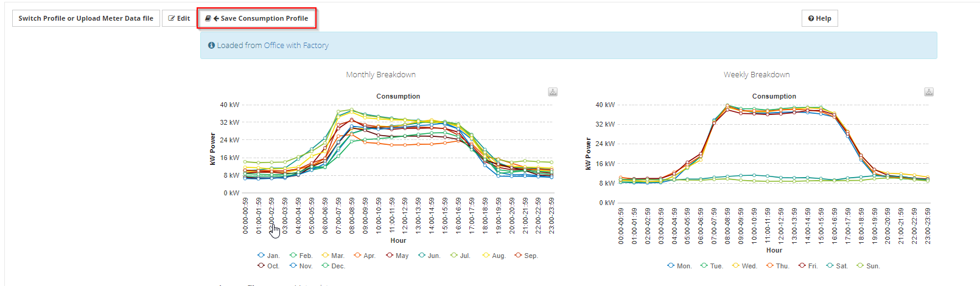Toggle the Sun. series in weekly legend

868,266
